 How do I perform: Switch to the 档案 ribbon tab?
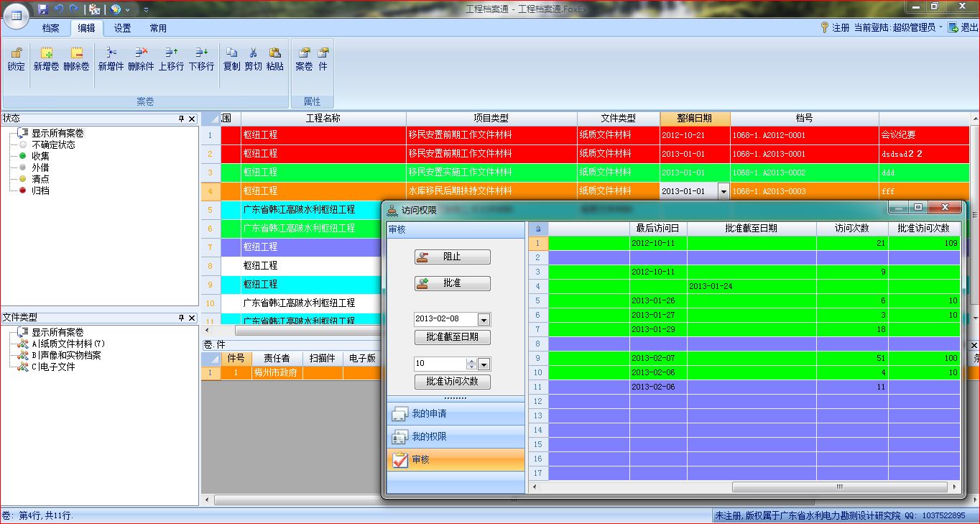coord(50,28)
